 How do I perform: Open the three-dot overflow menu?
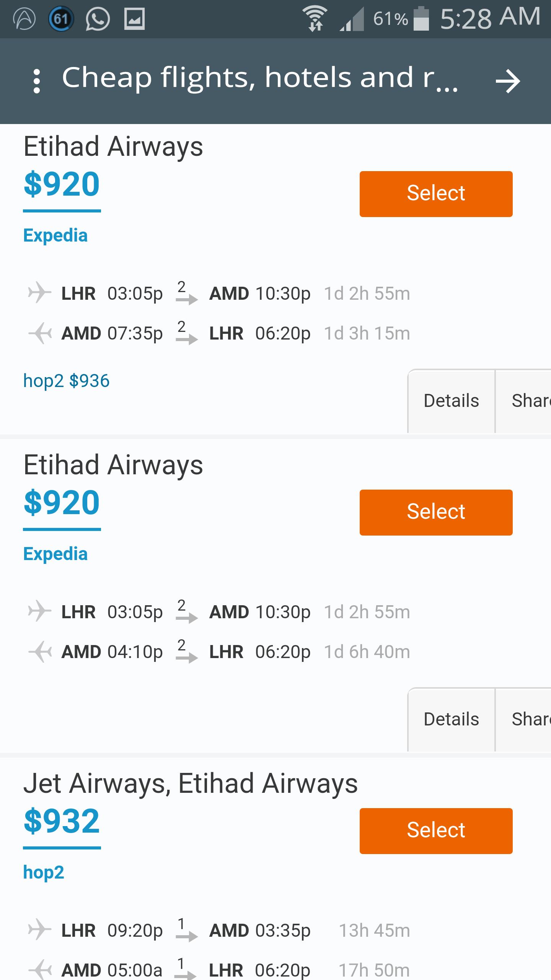point(37,81)
